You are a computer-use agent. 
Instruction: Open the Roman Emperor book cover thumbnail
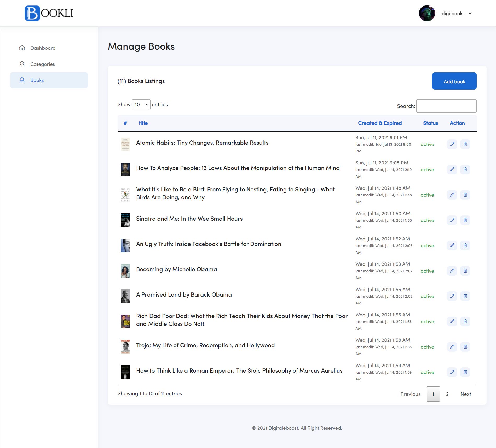(125, 372)
